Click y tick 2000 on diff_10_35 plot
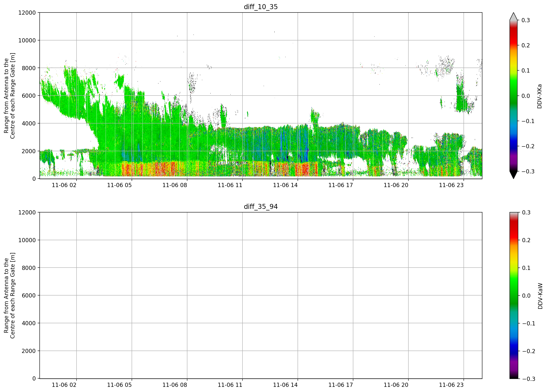The height and width of the screenshot is (392, 547). 29,151
